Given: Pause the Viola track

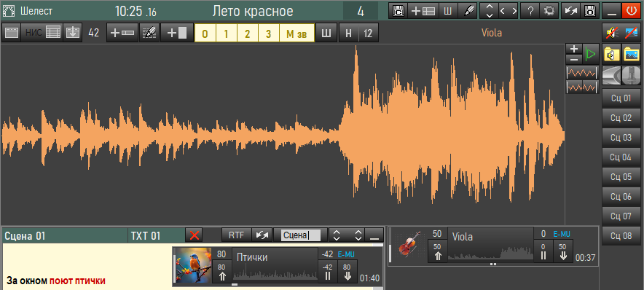Looking at the screenshot, I should pyautogui.click(x=543, y=251).
